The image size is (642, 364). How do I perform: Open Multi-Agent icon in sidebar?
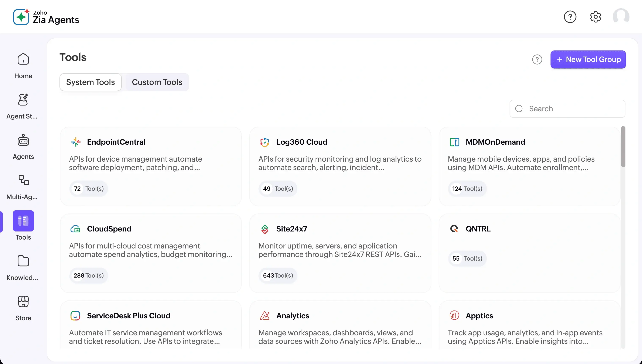[24, 180]
